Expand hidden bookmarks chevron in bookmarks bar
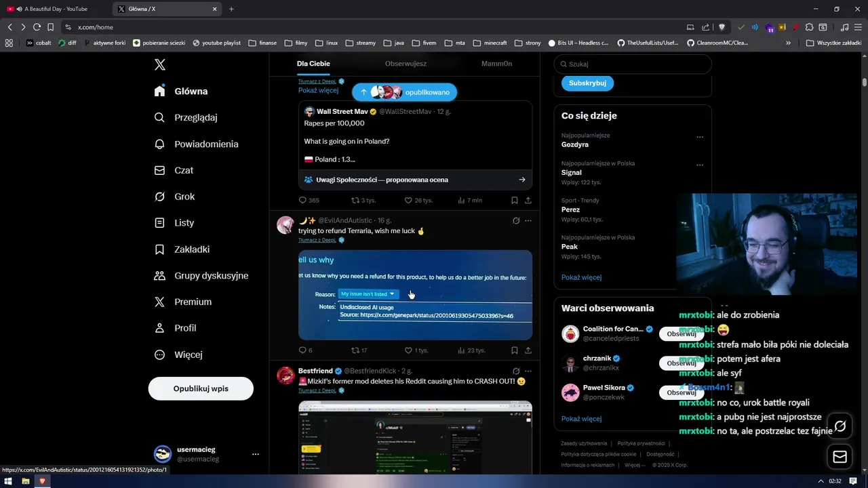Viewport: 868px width, 488px height. pos(788,43)
